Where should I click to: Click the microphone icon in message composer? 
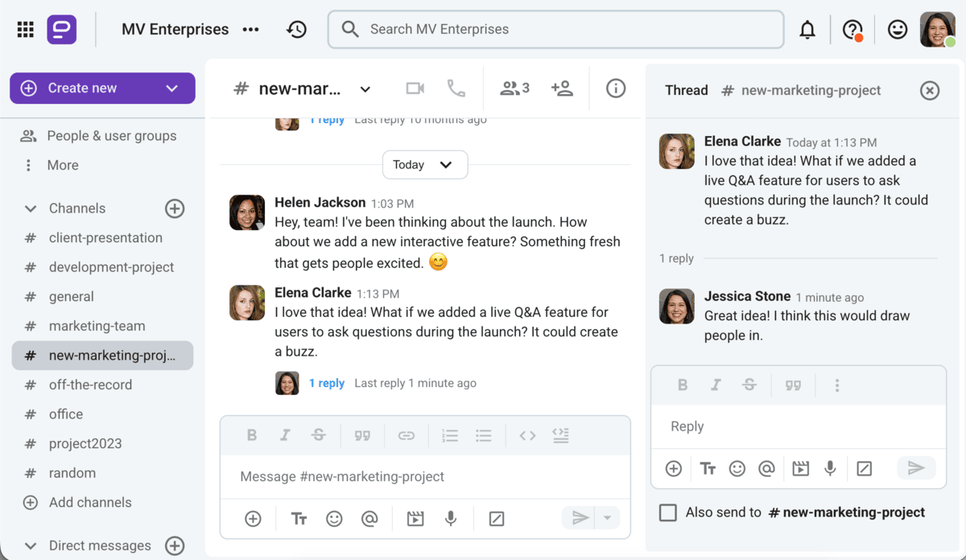pyautogui.click(x=451, y=519)
